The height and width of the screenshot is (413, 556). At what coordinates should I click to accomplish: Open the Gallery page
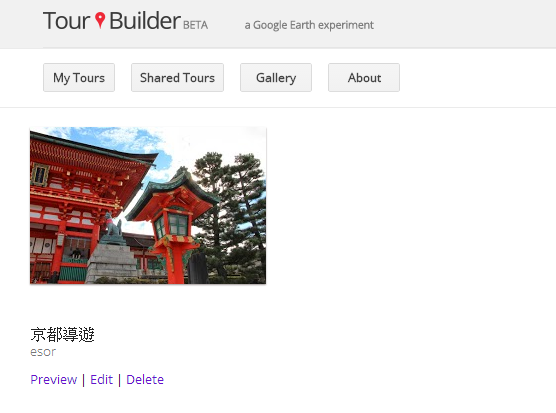coord(276,78)
